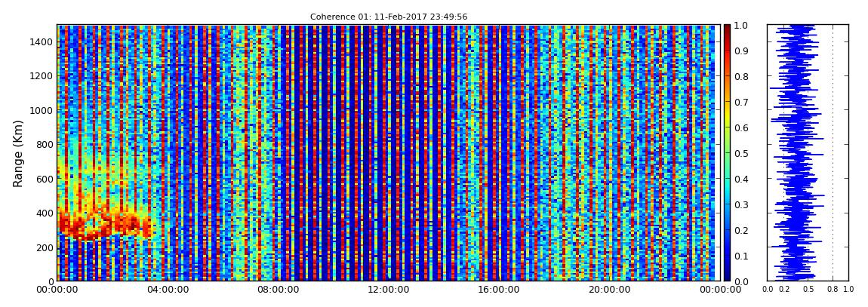
Task: Click the dark blue bottom of the colorbar
Action: pyautogui.click(x=728, y=275)
